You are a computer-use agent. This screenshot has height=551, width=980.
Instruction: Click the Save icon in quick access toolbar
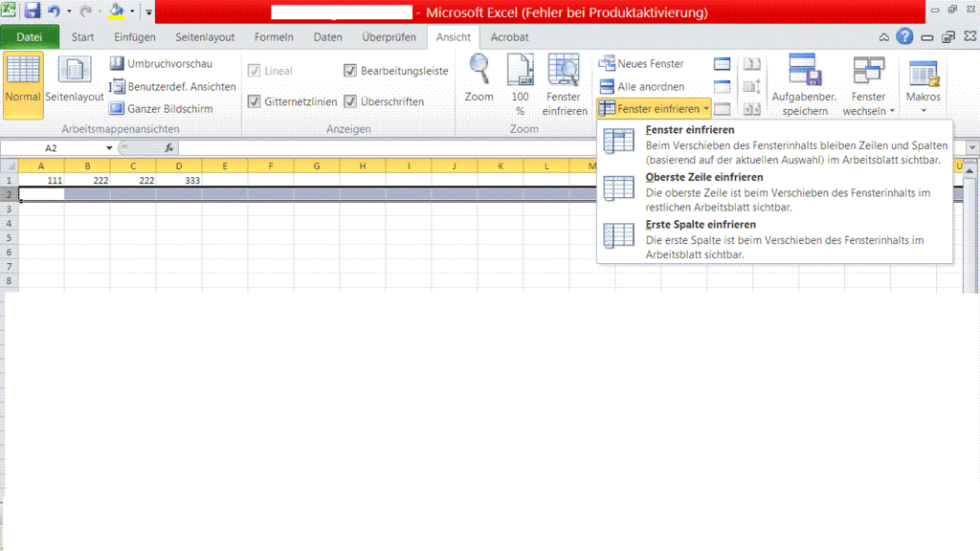click(x=32, y=11)
